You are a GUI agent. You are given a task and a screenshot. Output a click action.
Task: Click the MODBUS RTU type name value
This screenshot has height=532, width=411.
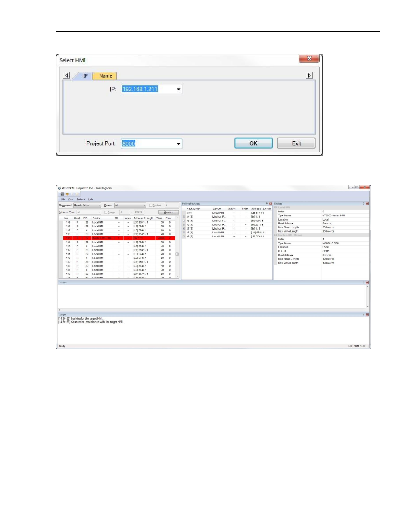(x=331, y=243)
